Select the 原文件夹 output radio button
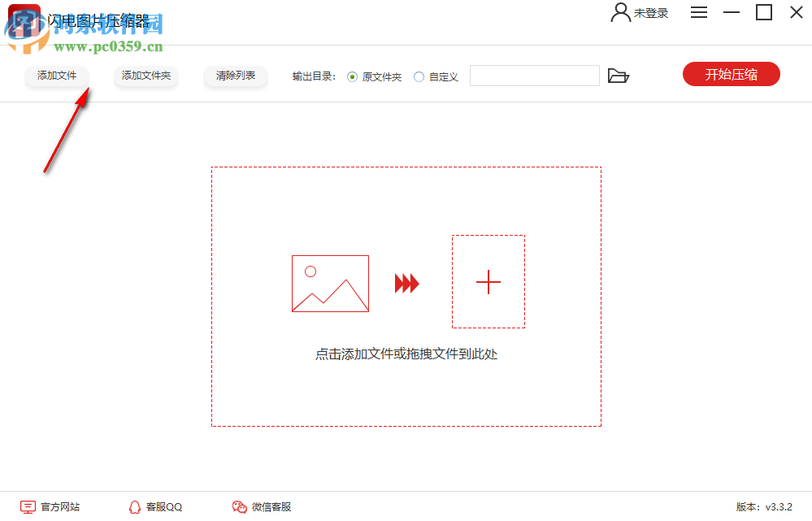Screen dimensions: 812x521 (x=350, y=76)
